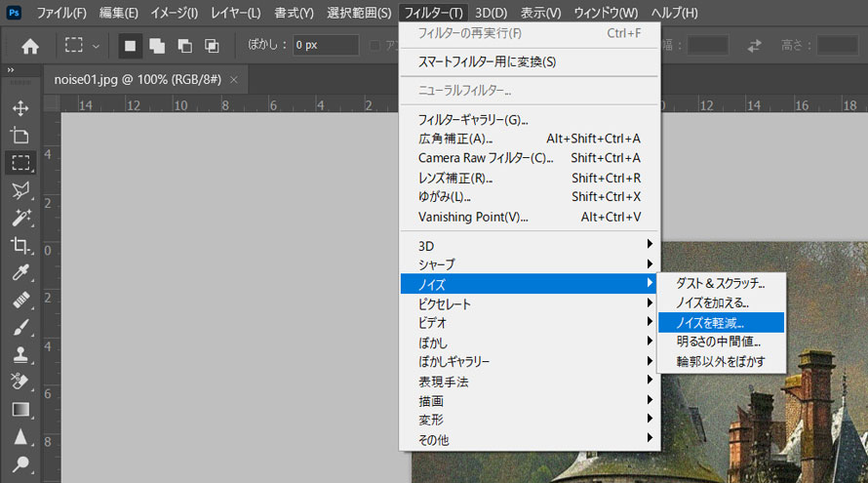Screen dimensions: 868x483
Task: Select the noise01.jpg document tab
Action: (x=138, y=80)
